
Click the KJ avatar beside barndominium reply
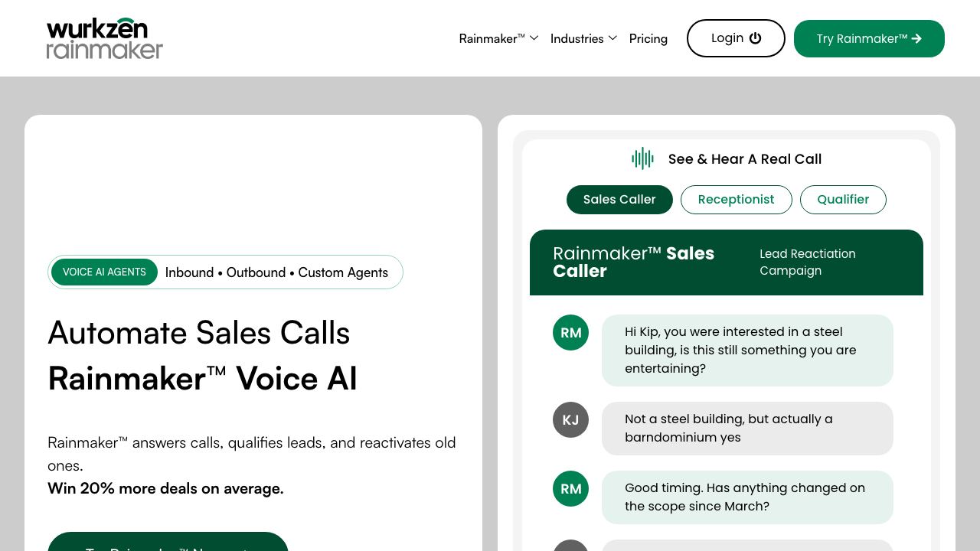click(x=570, y=419)
